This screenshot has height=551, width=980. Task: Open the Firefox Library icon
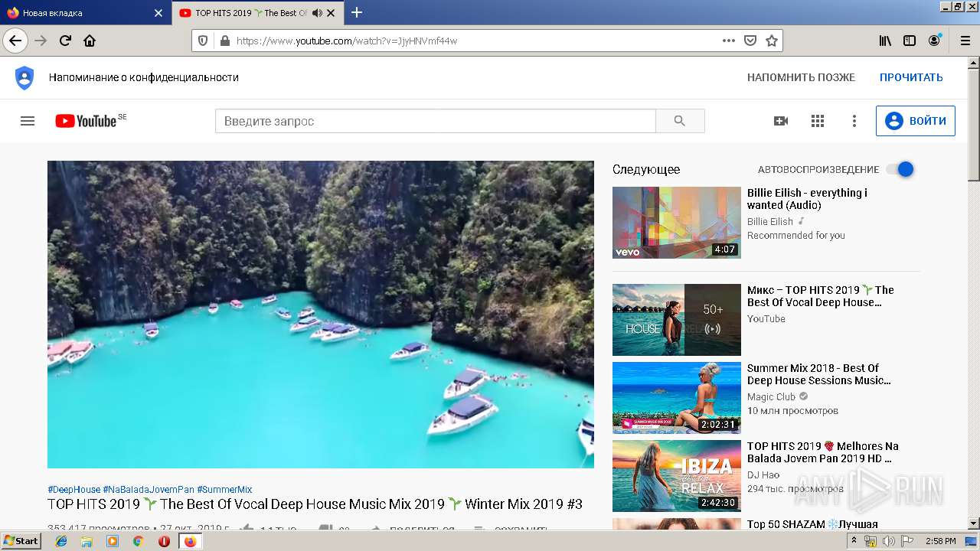[x=885, y=41]
